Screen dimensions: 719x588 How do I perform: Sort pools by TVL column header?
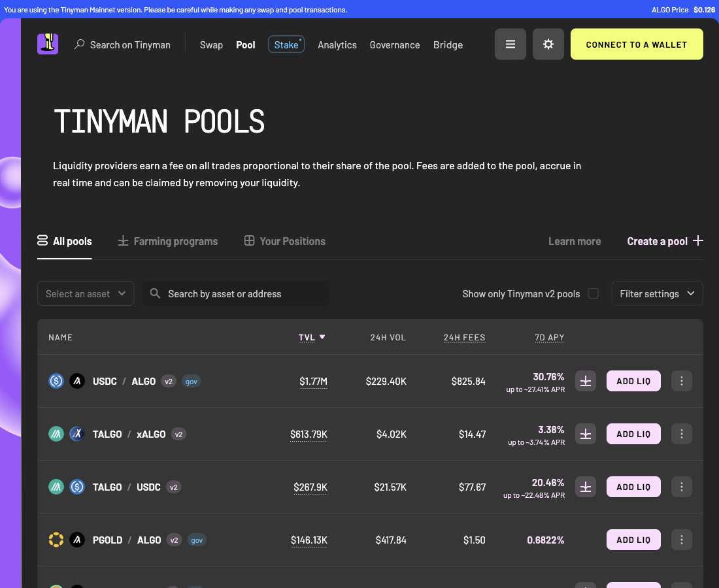(311, 337)
